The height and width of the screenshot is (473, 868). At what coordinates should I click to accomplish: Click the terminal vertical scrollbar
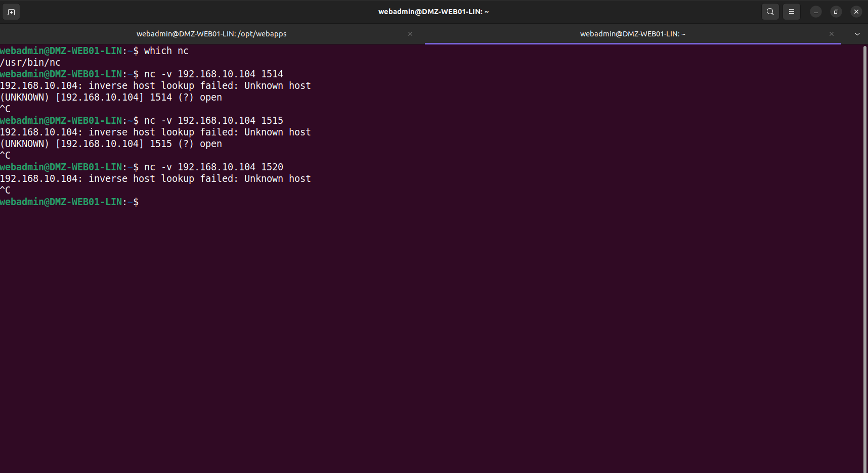click(865, 259)
